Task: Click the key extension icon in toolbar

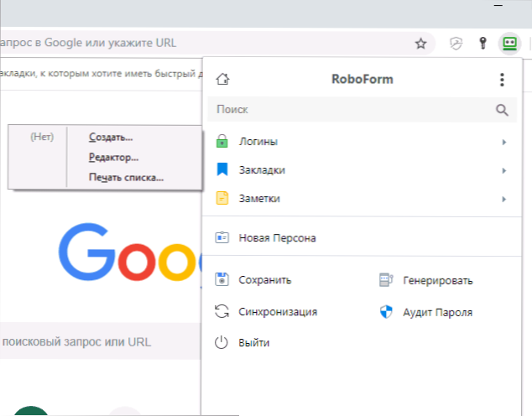Action: click(482, 43)
